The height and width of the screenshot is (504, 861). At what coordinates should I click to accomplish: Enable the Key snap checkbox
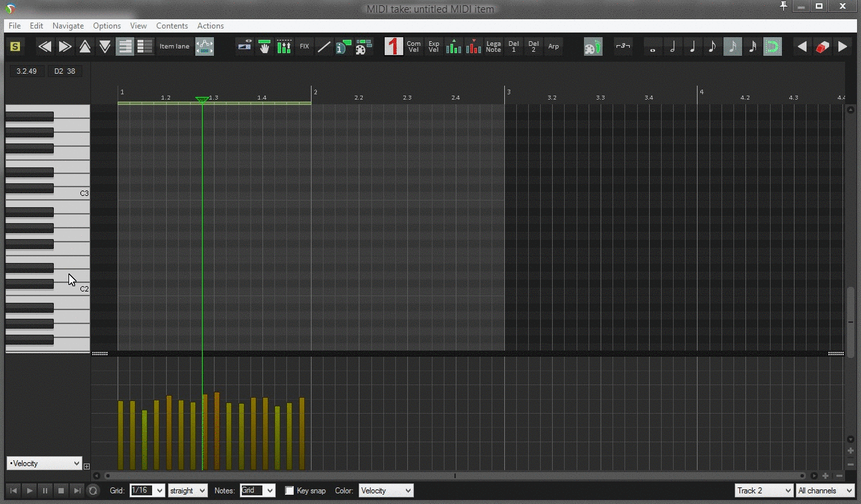coord(290,491)
